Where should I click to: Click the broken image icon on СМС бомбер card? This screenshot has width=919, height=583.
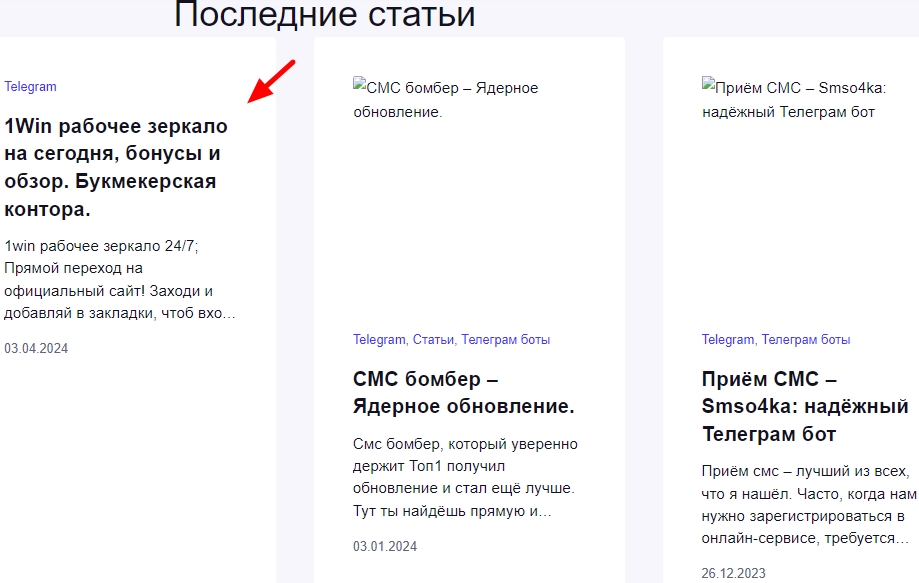pyautogui.click(x=360, y=88)
